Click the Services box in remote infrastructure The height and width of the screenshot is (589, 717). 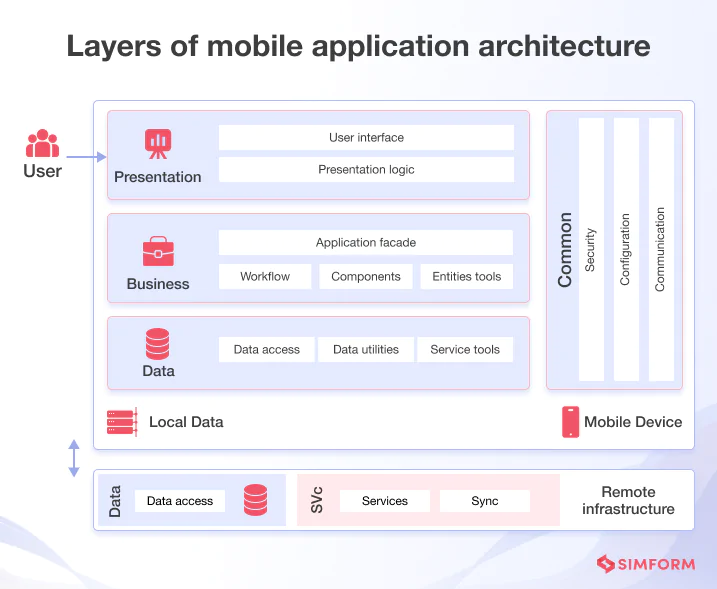click(x=385, y=501)
